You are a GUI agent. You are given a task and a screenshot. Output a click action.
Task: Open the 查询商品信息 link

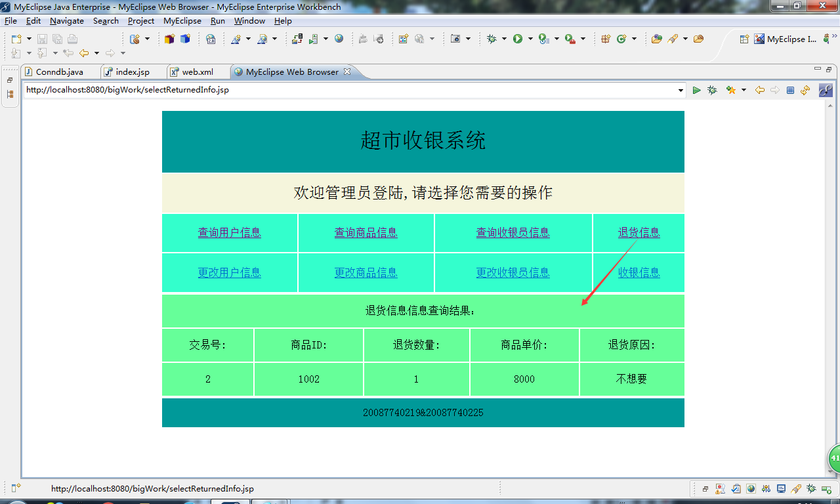[x=366, y=232]
